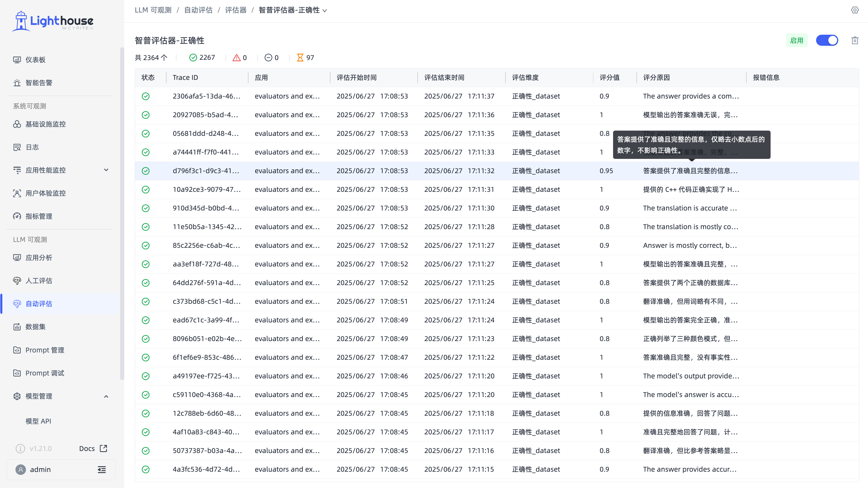The height and width of the screenshot is (488, 868).
Task: Click reason '正确列举了三种颜色模式，但…'
Action: (x=690, y=338)
